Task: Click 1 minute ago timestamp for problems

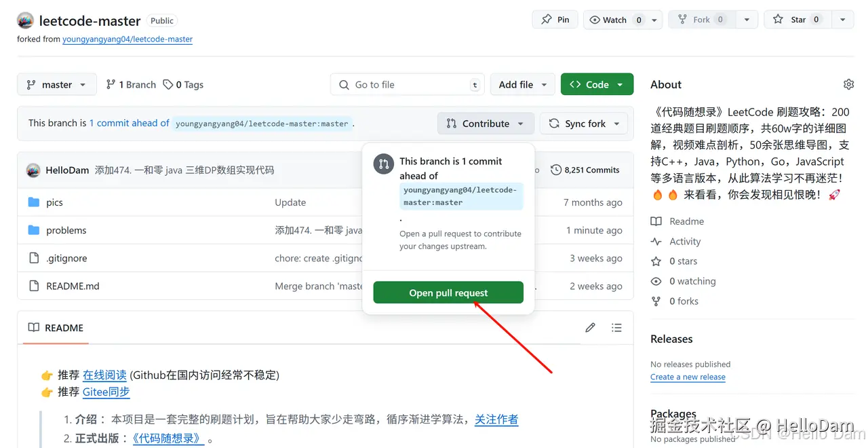Action: [594, 230]
